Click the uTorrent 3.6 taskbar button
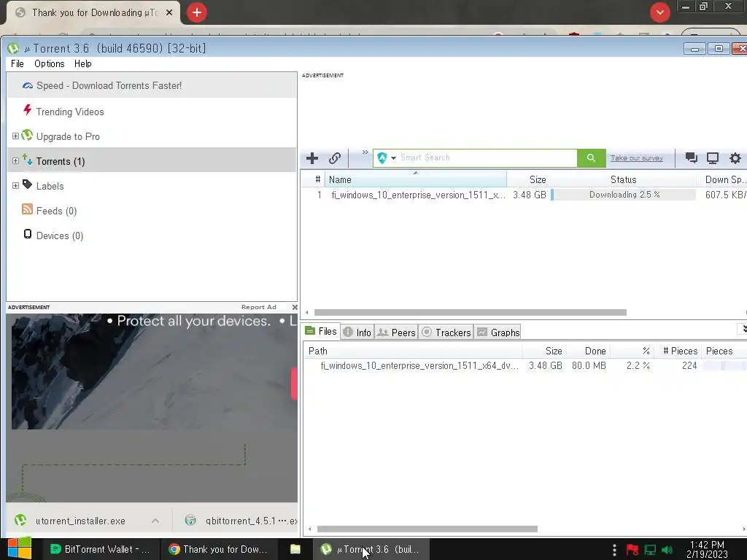The height and width of the screenshot is (560, 747). (371, 549)
